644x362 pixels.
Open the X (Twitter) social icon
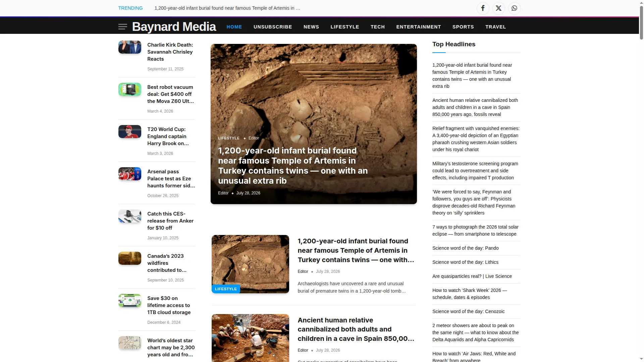click(x=499, y=8)
